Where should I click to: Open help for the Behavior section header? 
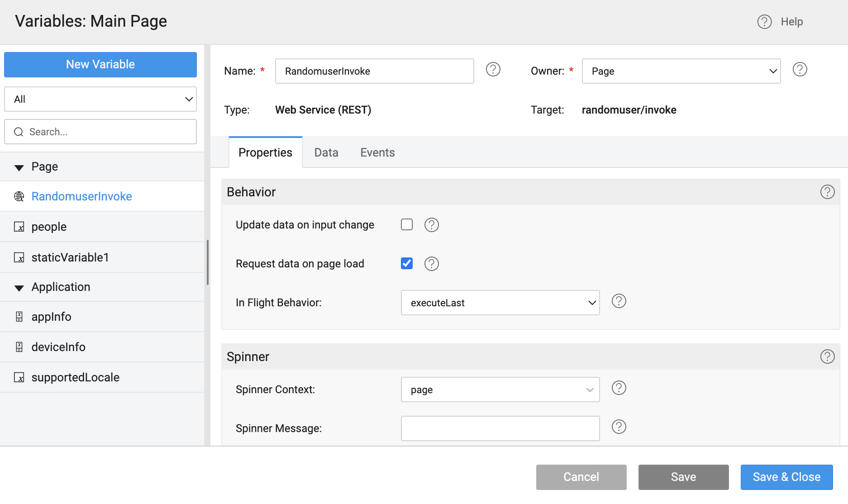[827, 192]
